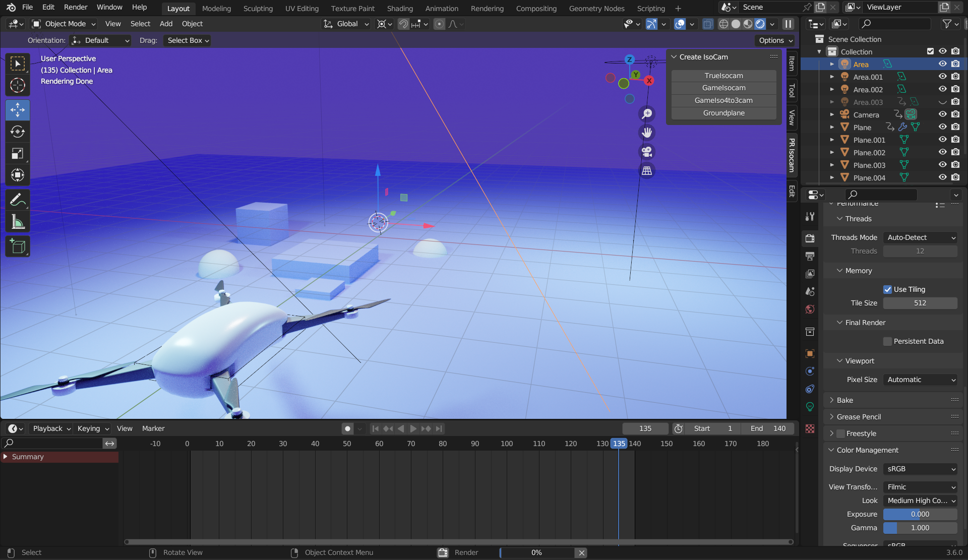This screenshot has width=968, height=560.
Task: Switch to orthographic grid view icon
Action: click(647, 171)
